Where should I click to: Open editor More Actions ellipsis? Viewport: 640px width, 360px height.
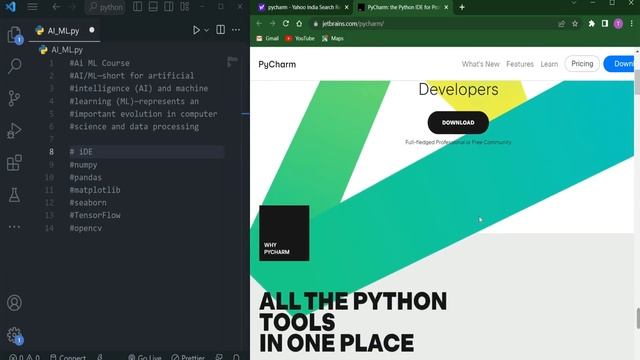coord(236,30)
